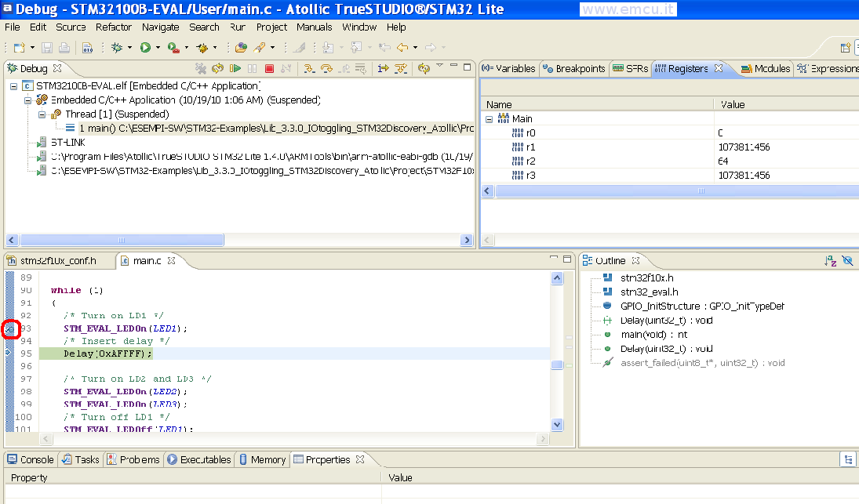
Task: Click the New file toolbar icon
Action: (x=19, y=48)
